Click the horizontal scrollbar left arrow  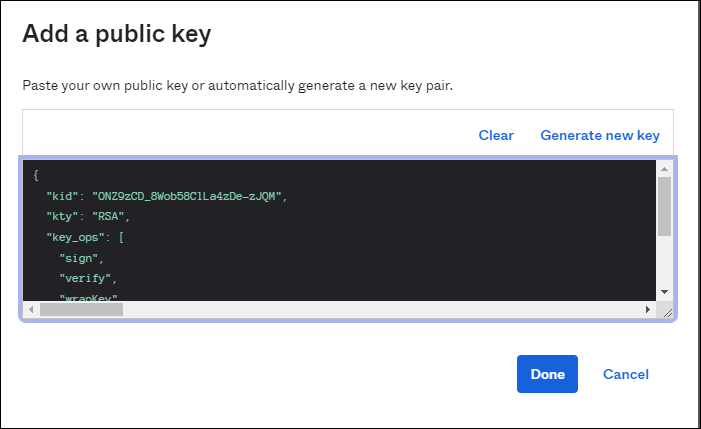(x=32, y=310)
